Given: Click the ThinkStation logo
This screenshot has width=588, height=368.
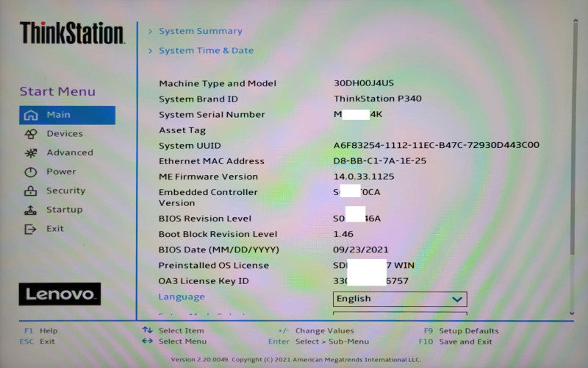Looking at the screenshot, I should 71,33.
